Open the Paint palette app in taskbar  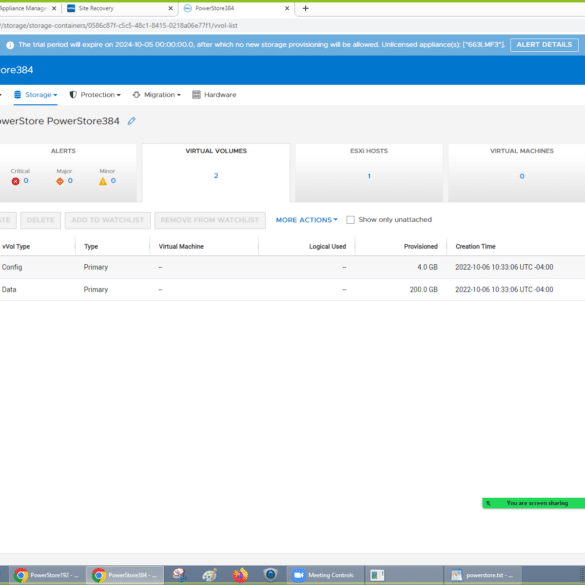point(210,575)
